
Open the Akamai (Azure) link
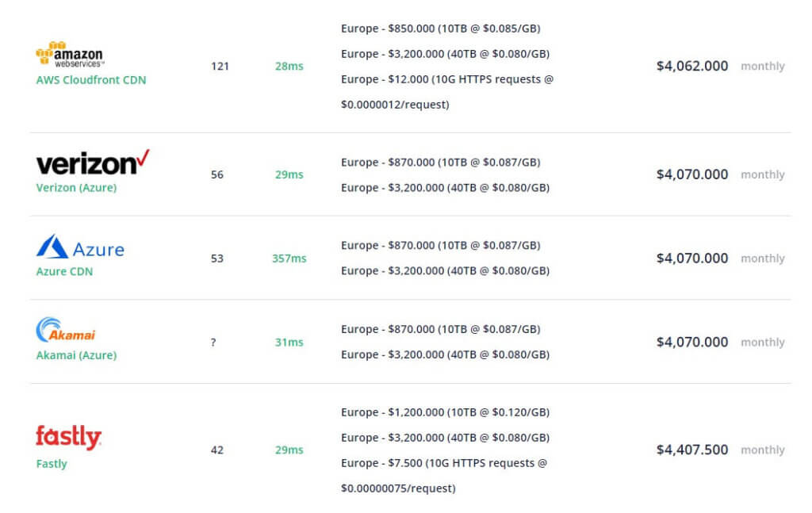click(76, 356)
